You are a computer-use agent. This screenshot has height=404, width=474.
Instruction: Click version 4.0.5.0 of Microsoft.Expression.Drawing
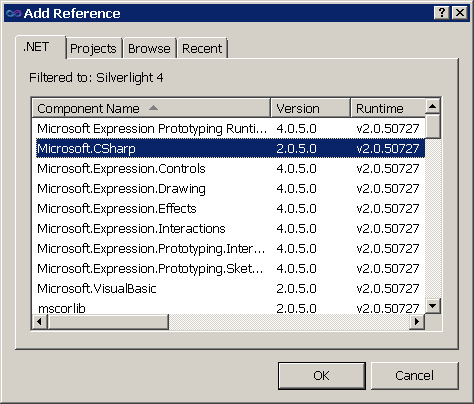[x=296, y=189]
